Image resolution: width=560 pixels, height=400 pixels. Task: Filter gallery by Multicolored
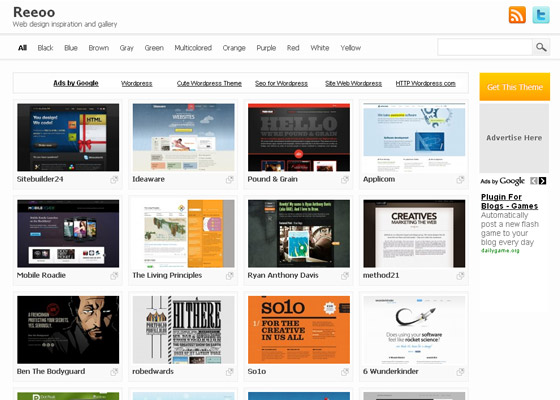click(x=193, y=48)
